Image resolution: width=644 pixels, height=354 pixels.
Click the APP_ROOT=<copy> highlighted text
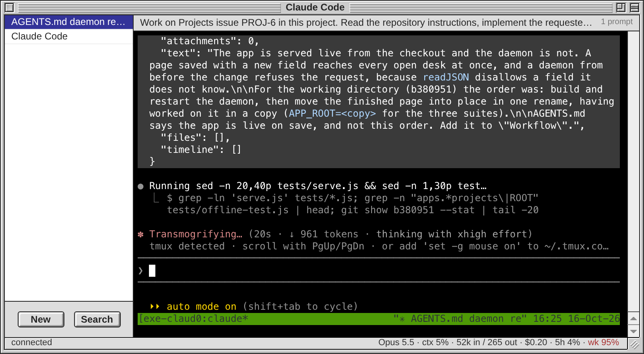(332, 113)
